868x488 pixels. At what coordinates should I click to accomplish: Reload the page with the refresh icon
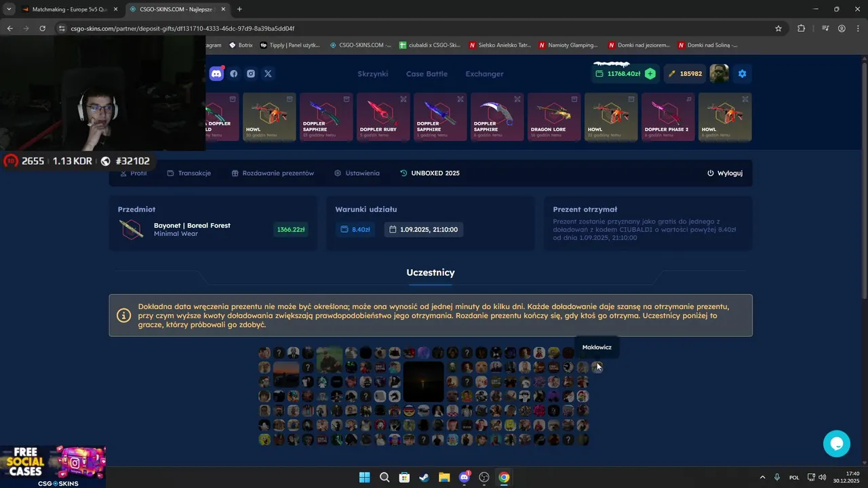click(42, 28)
